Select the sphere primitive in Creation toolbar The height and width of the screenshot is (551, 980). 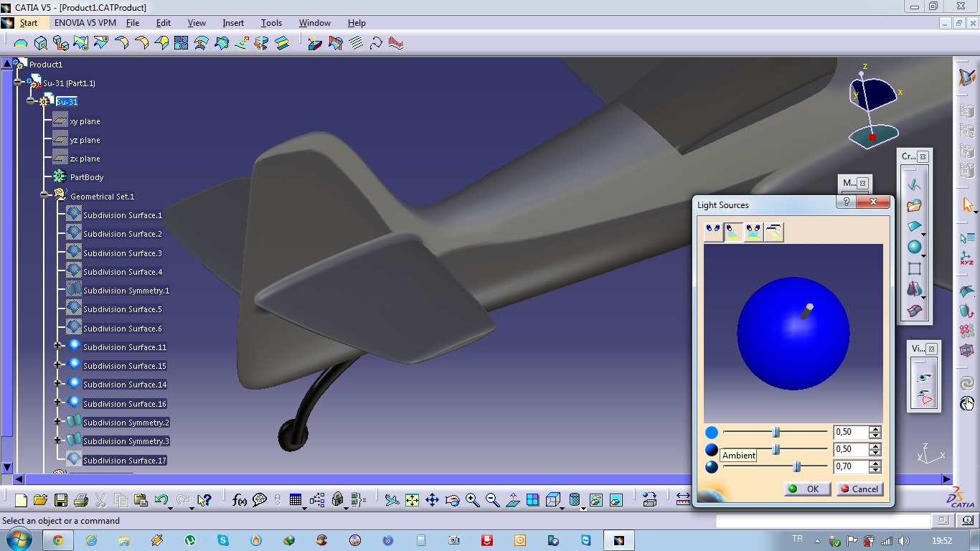click(914, 248)
